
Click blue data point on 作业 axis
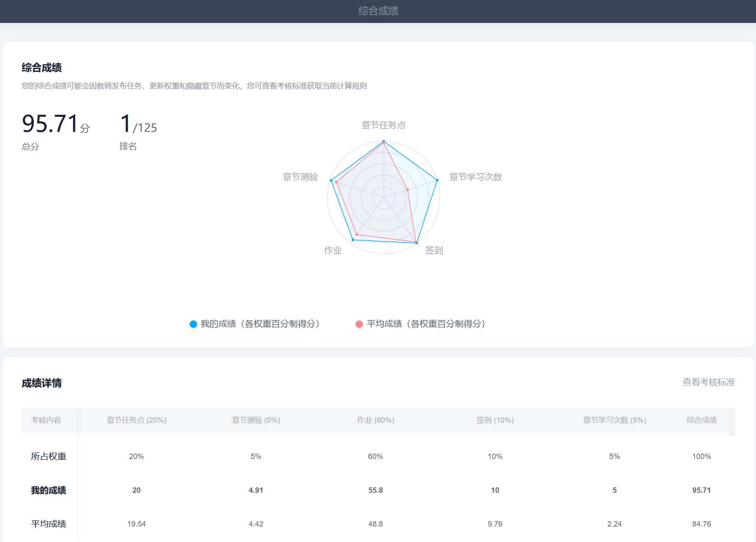click(353, 240)
